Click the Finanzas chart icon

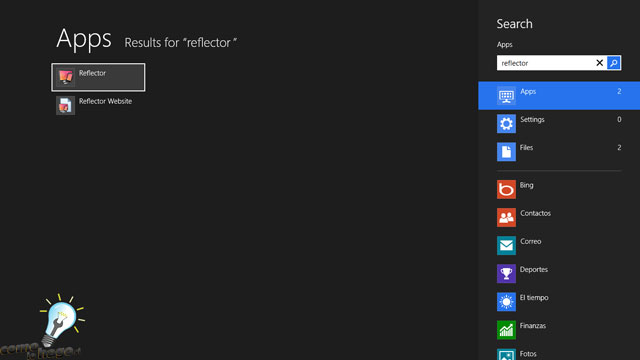tap(506, 330)
